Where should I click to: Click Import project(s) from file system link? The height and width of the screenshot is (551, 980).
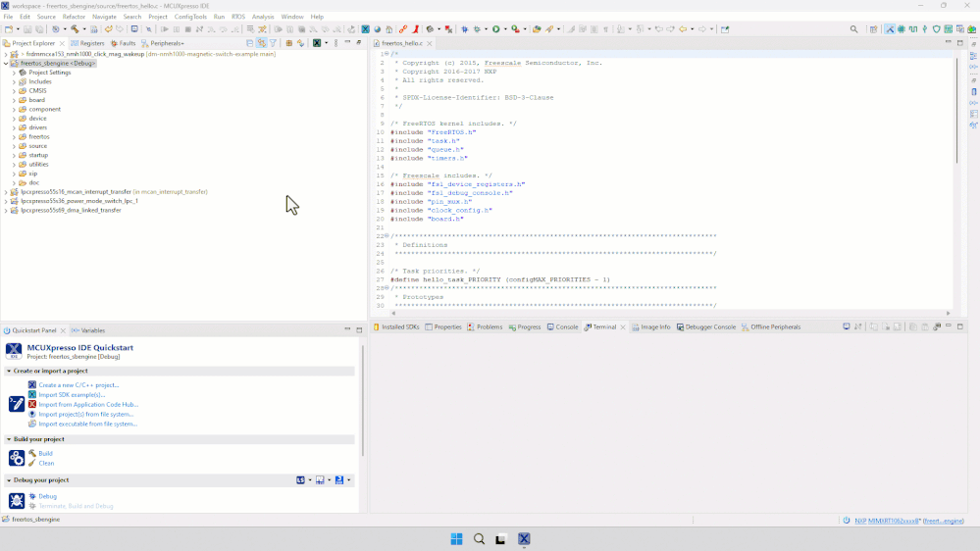click(x=86, y=414)
